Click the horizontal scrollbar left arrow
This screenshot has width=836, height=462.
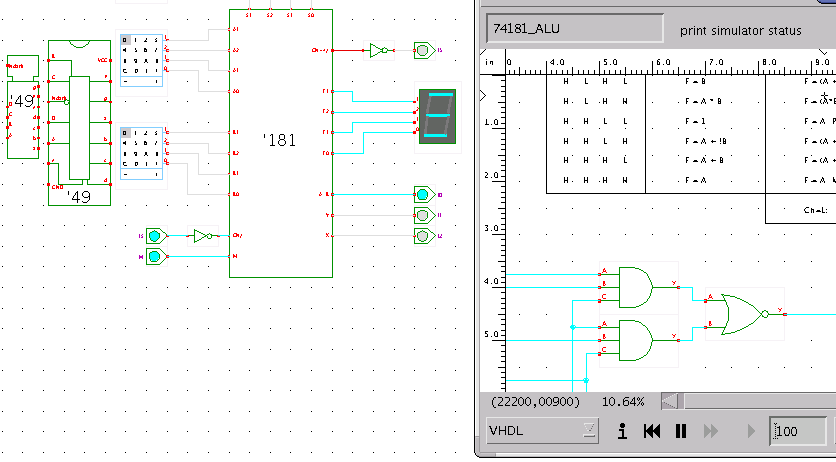tap(669, 401)
